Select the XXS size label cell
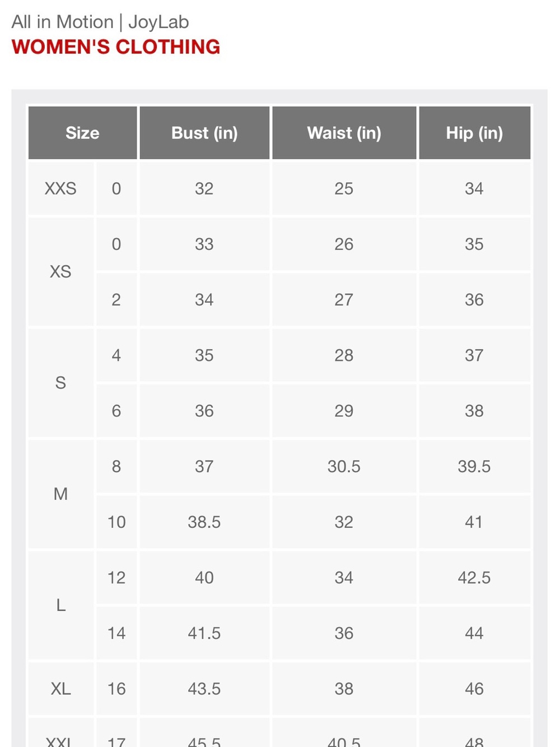 click(x=60, y=188)
